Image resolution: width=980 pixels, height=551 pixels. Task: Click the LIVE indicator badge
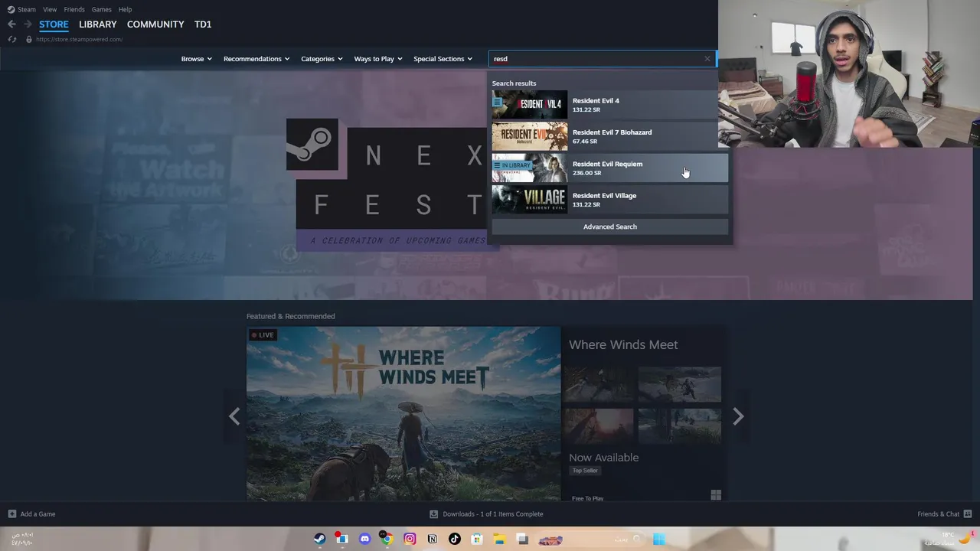tap(262, 334)
